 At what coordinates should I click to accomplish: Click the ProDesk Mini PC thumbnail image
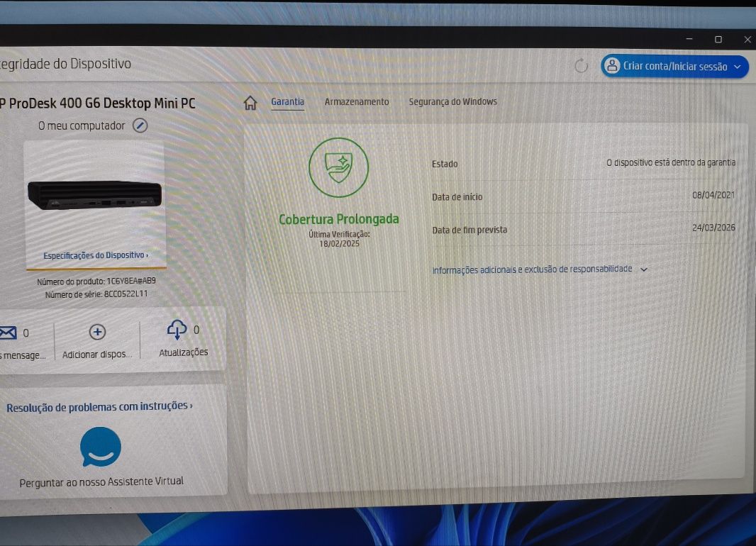(94, 195)
